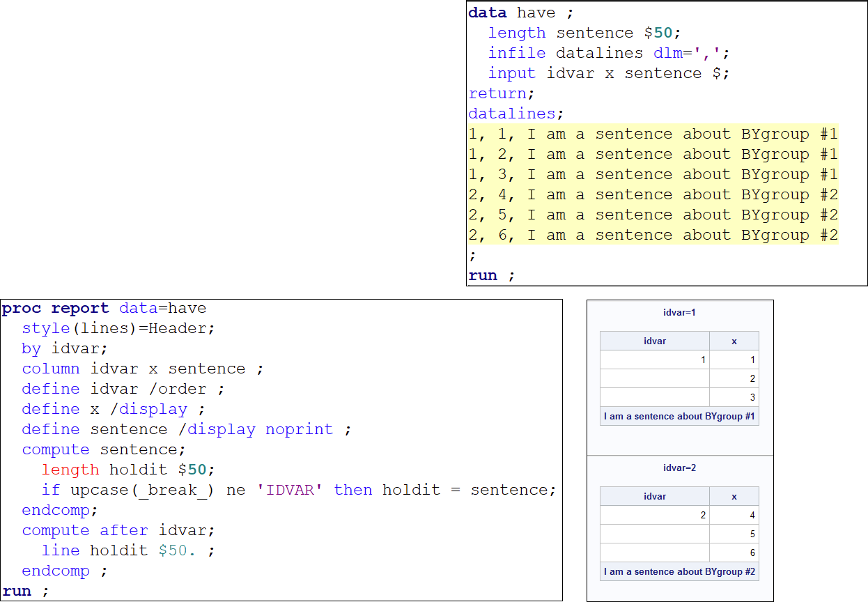The height and width of the screenshot is (602, 868).
Task: Click the 'return;' statement
Action: click(x=501, y=94)
